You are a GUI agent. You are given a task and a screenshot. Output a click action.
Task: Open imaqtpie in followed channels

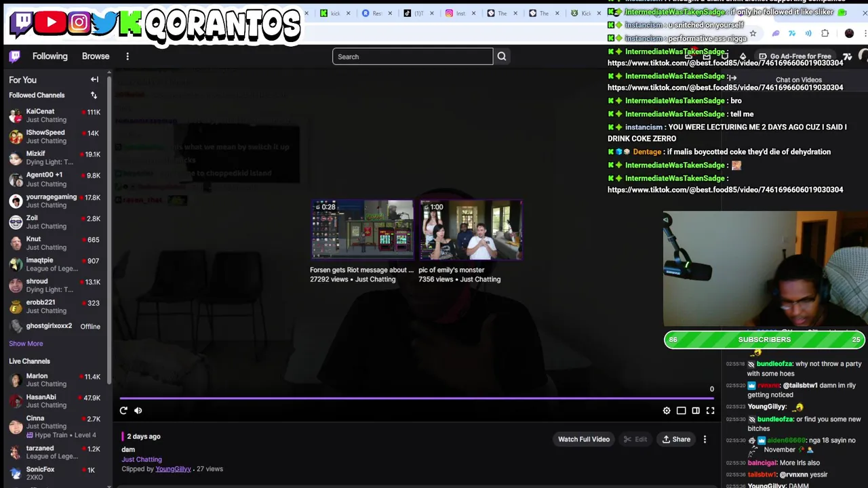tap(55, 264)
